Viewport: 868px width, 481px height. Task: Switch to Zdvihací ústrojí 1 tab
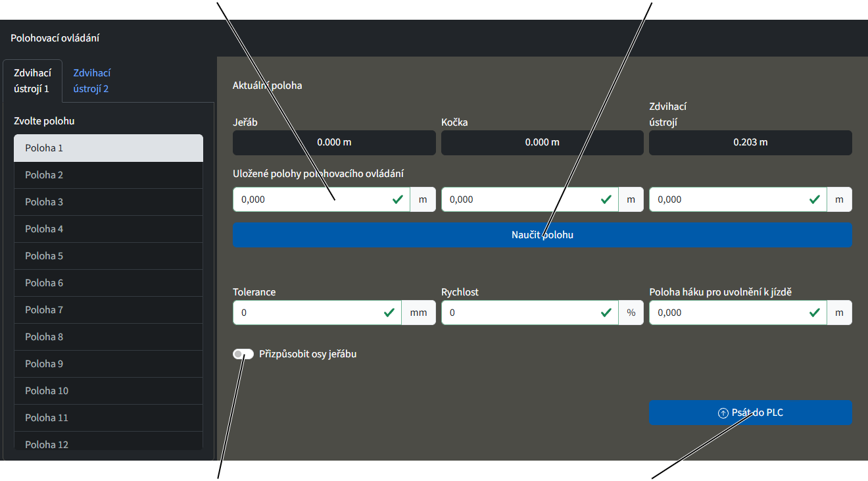pyautogui.click(x=32, y=81)
